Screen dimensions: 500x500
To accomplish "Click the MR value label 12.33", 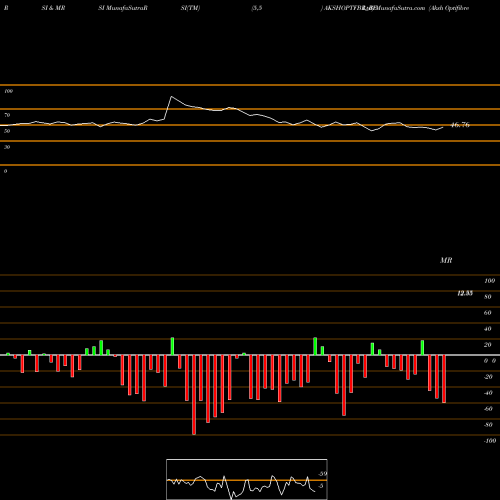I will [x=465, y=293].
